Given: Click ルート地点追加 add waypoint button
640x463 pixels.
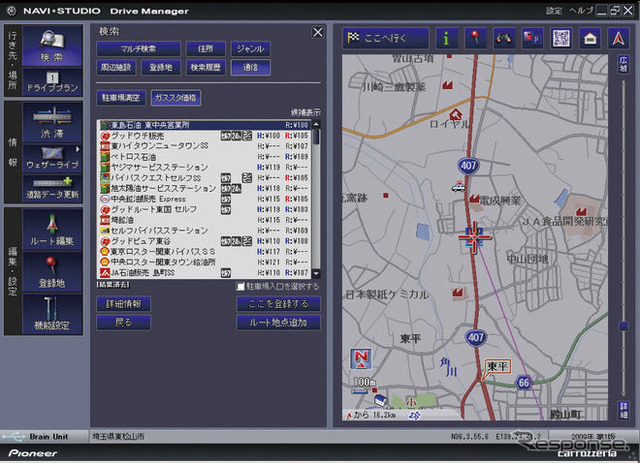Looking at the screenshot, I should [x=278, y=323].
